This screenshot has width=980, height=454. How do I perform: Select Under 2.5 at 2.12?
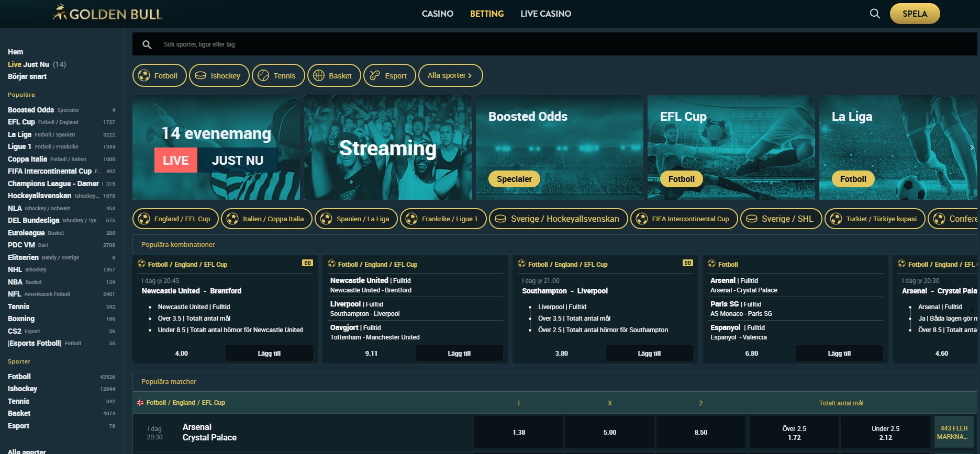pos(885,432)
